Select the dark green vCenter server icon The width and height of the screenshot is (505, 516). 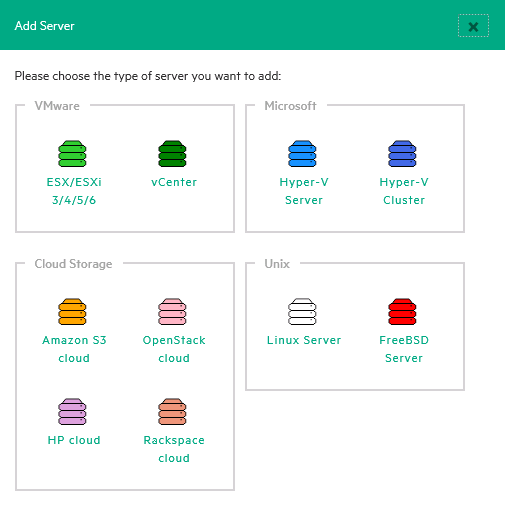pos(172,154)
